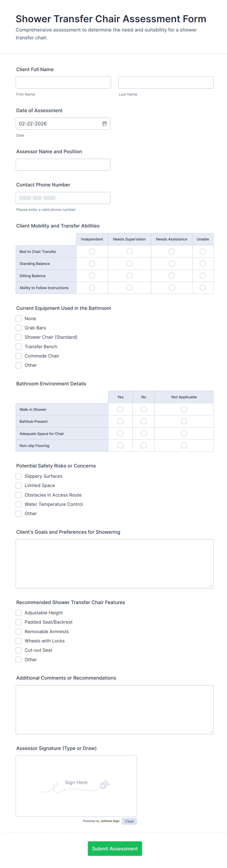Viewport: 227px width, 868px height.
Task: Set Non-slip Flooring to Not Applicable
Action: coord(184,445)
